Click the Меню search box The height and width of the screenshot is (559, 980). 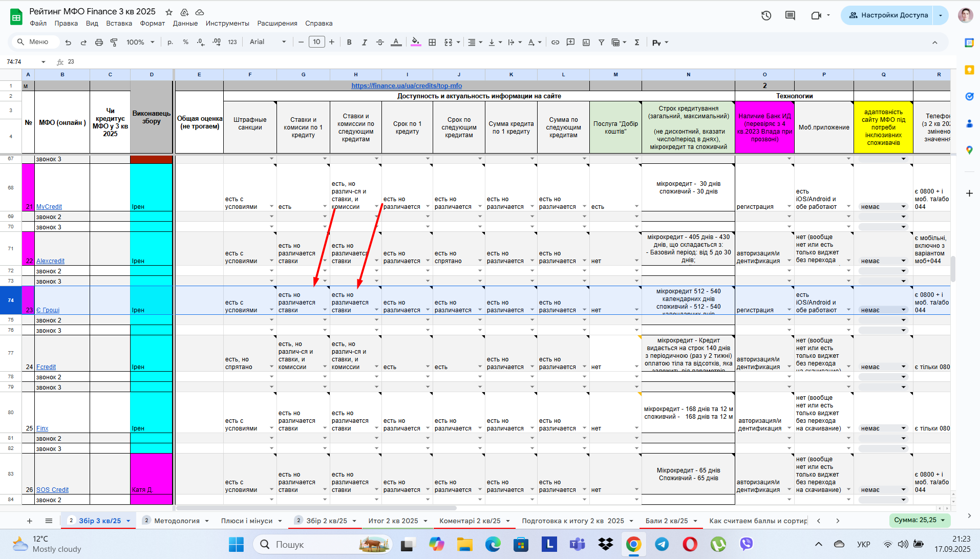tap(36, 42)
